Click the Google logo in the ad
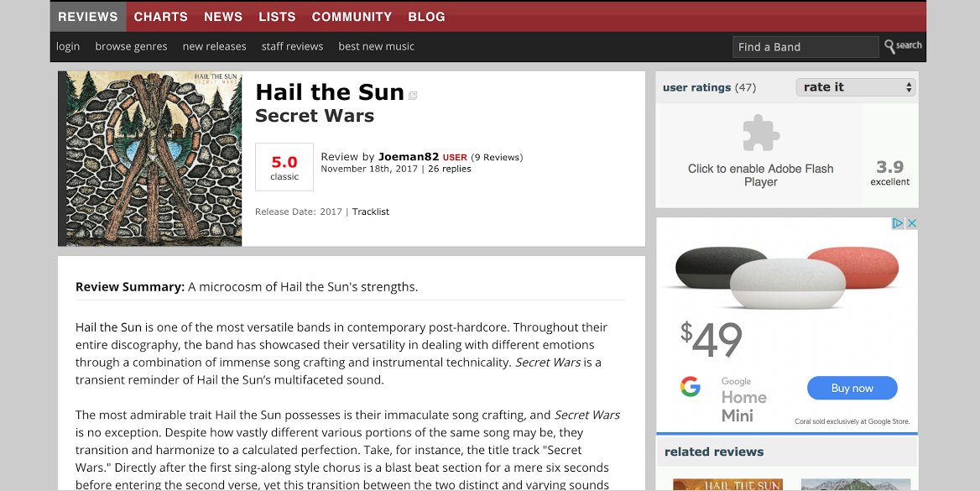Image resolution: width=980 pixels, height=491 pixels. (x=690, y=387)
